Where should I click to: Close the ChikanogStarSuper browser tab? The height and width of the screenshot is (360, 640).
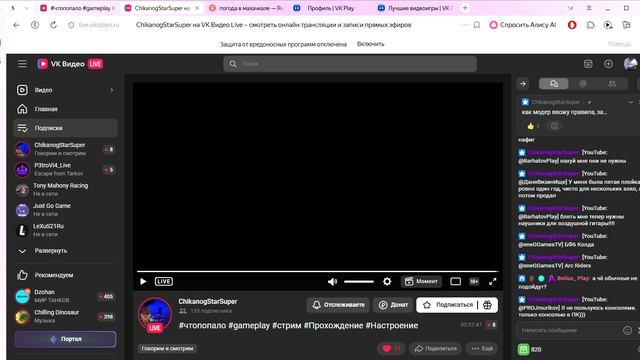point(197,8)
